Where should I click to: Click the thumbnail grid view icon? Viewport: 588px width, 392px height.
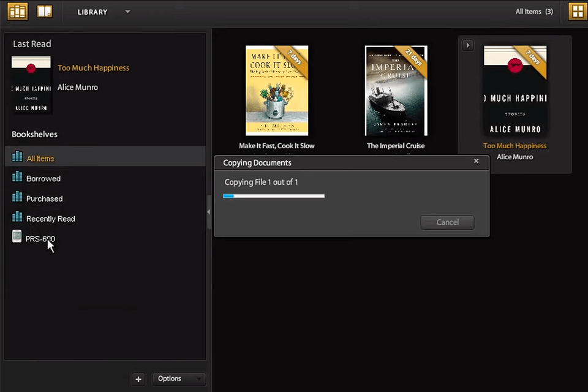578,11
